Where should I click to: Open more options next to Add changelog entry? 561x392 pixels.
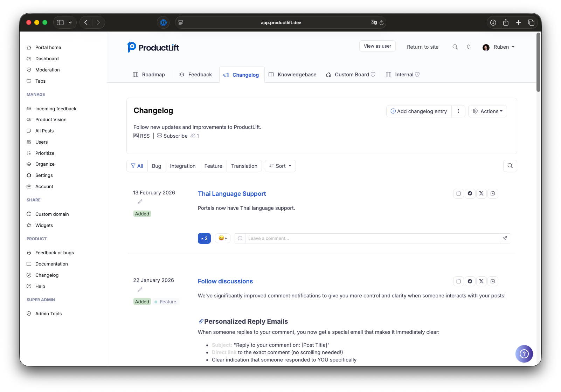click(458, 111)
